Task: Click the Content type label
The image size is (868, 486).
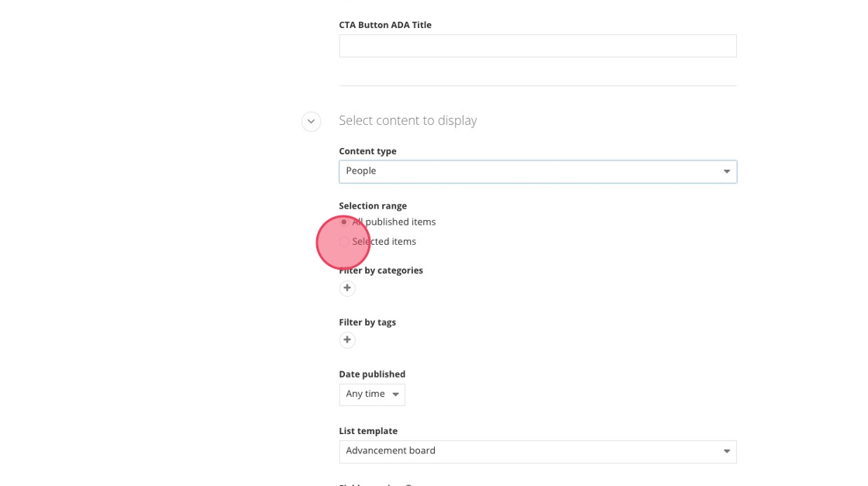Action: pos(367,151)
